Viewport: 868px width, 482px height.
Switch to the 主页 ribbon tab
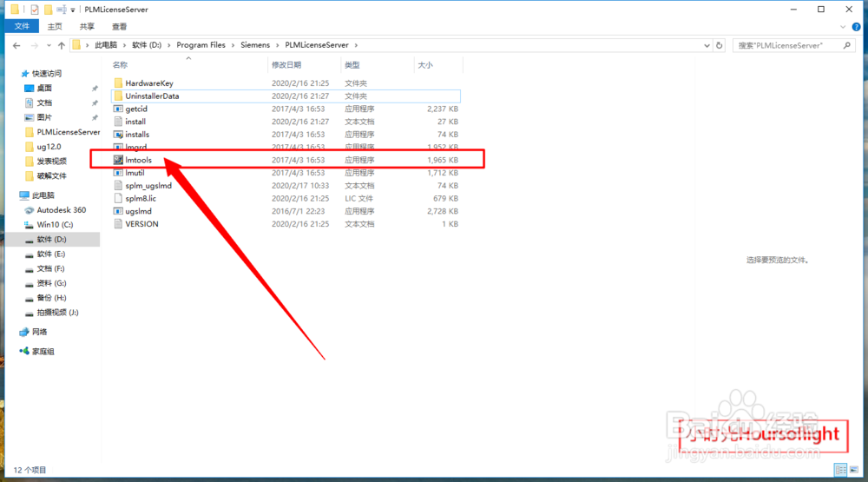(x=54, y=27)
